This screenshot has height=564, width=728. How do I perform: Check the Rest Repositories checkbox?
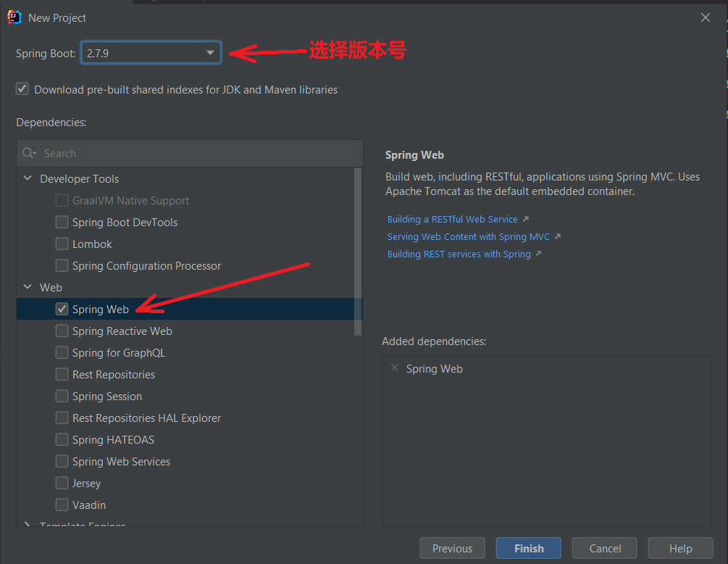pos(62,374)
